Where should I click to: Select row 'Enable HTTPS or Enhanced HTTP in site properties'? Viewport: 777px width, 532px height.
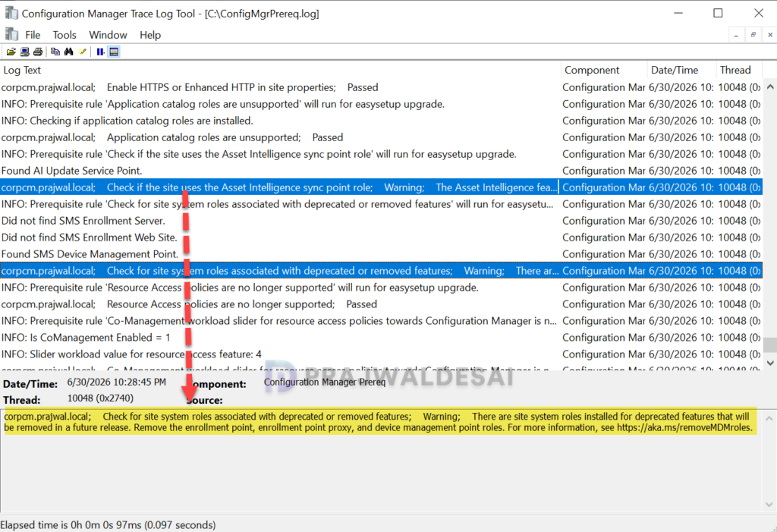(x=381, y=87)
